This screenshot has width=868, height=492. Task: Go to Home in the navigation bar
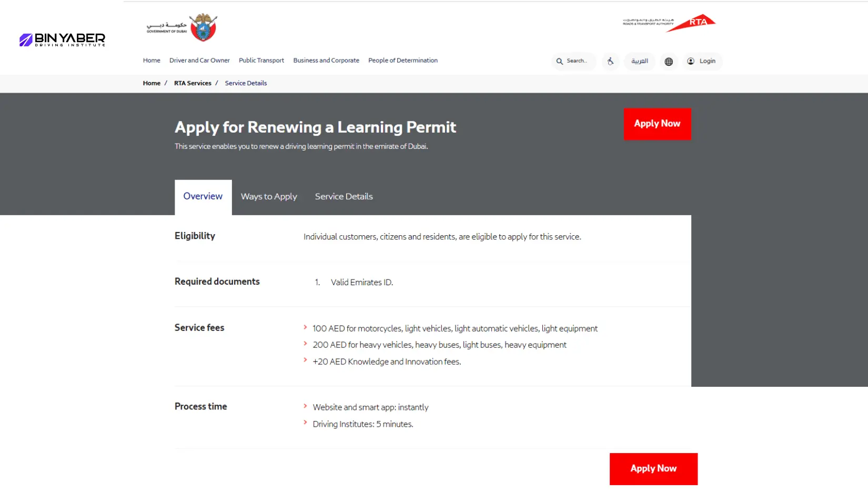click(152, 61)
